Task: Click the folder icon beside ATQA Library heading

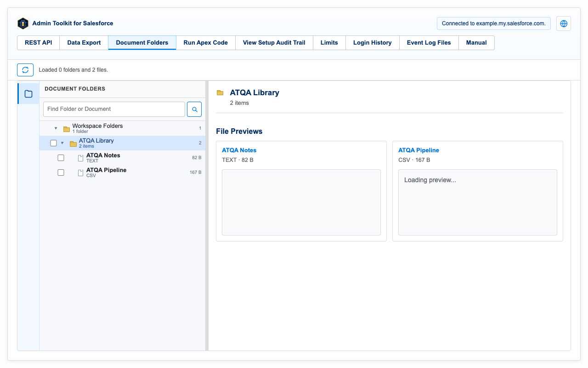Action: pos(220,92)
